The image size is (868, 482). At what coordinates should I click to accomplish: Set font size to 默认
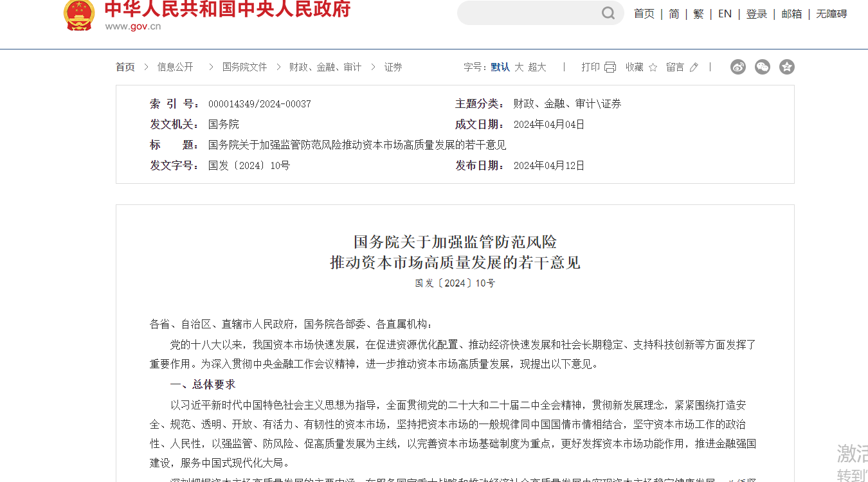coord(500,67)
